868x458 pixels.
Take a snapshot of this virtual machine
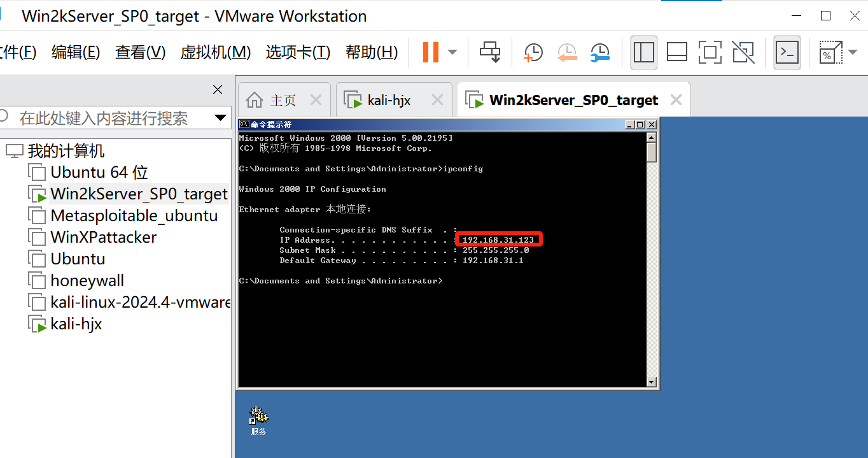(533, 52)
